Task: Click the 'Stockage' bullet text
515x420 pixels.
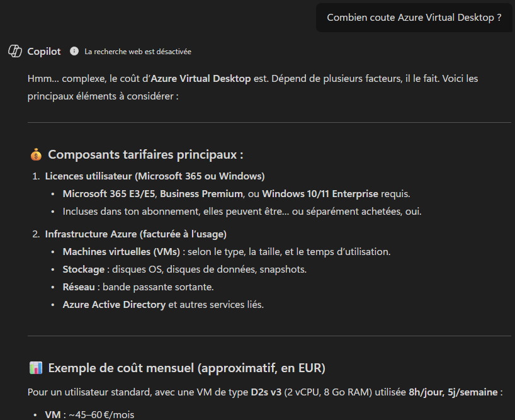Action: (84, 270)
